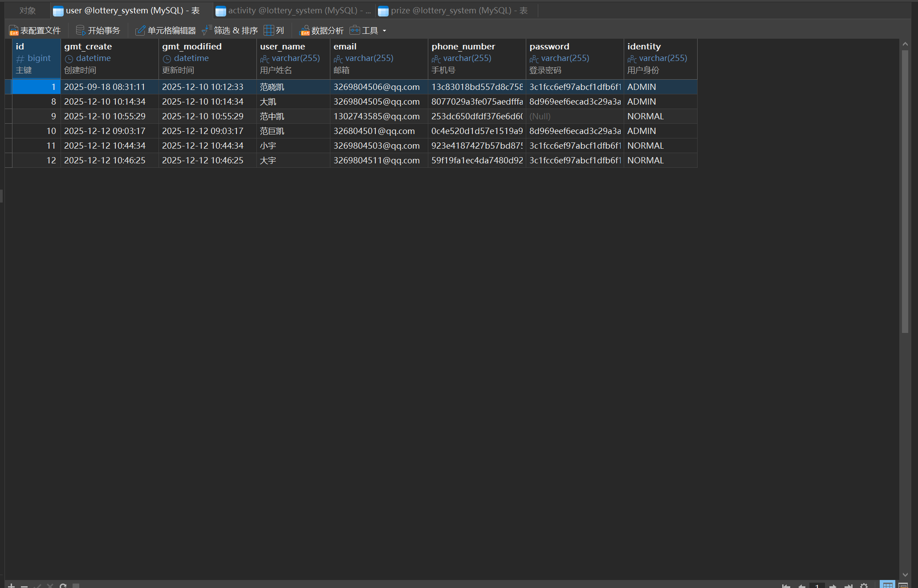Switch to grid view mode
Image resolution: width=918 pixels, height=588 pixels.
point(887,585)
